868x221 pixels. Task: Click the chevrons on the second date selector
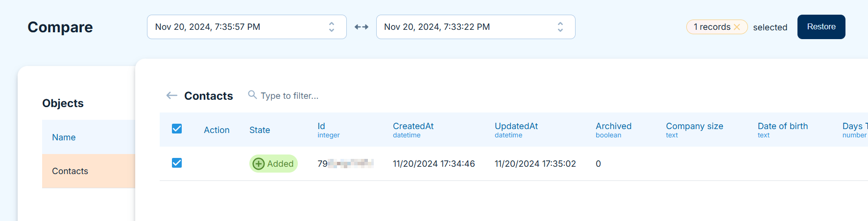560,27
